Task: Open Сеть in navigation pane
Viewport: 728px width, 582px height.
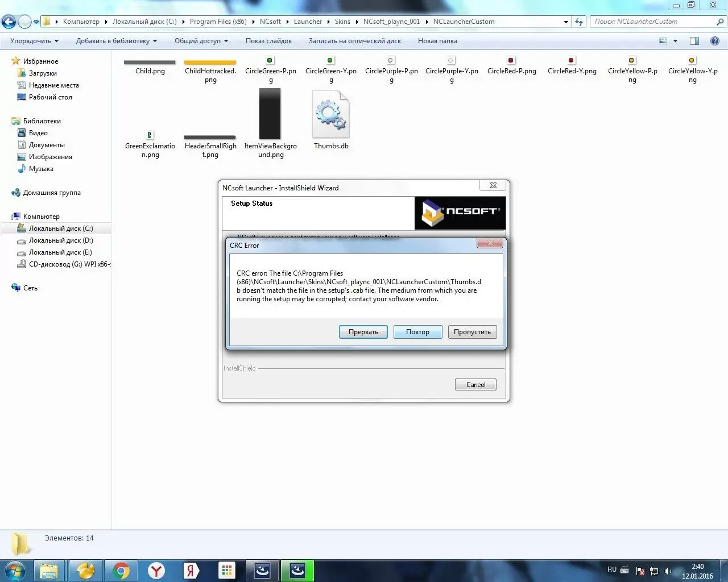Action: 30,288
